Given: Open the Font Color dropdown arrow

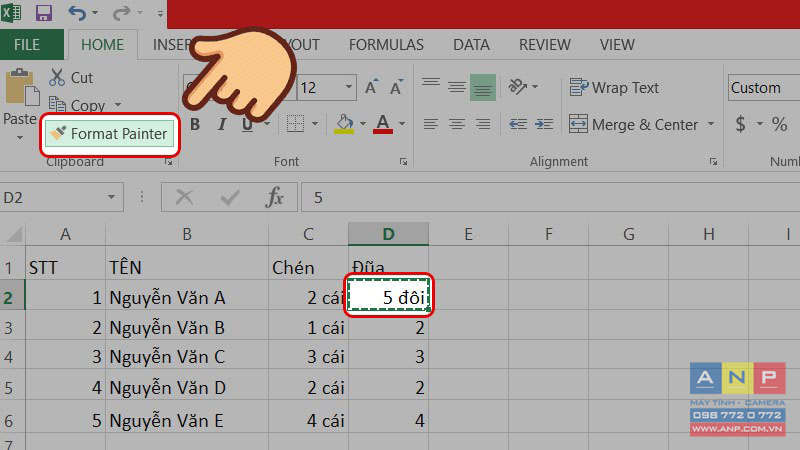Looking at the screenshot, I should pyautogui.click(x=402, y=123).
